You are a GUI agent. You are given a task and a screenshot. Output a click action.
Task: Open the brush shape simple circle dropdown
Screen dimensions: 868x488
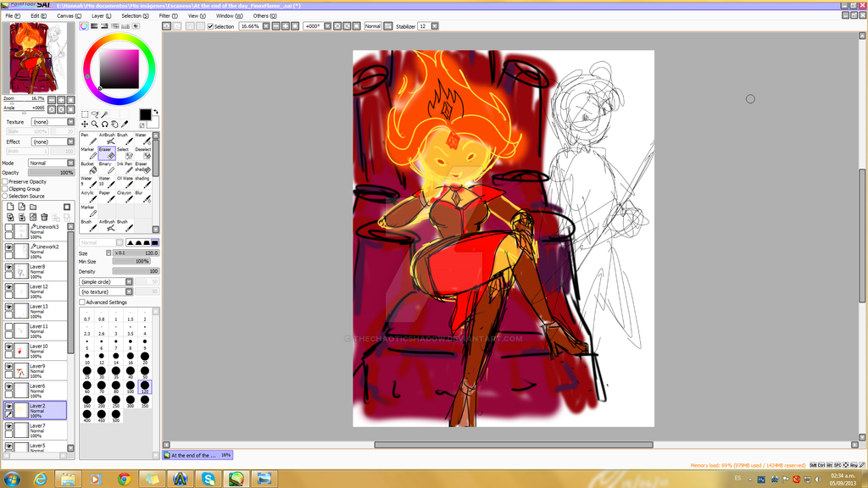[x=106, y=281]
